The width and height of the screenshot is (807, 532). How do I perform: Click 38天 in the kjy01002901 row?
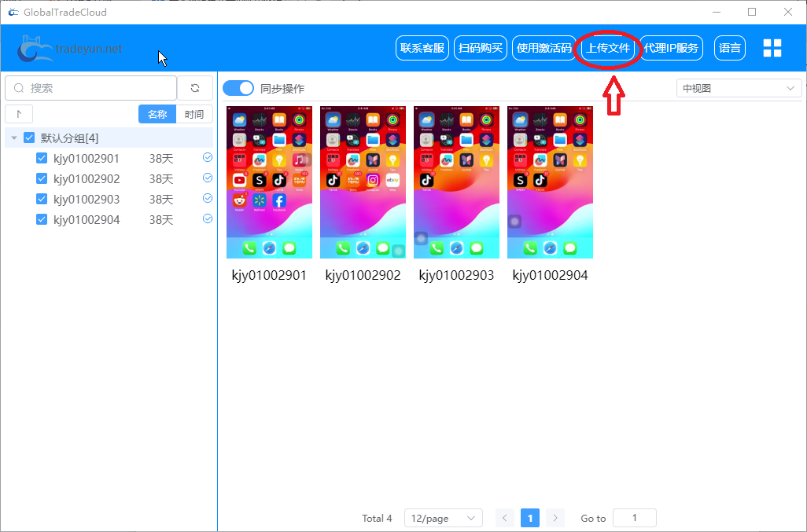pyautogui.click(x=161, y=158)
